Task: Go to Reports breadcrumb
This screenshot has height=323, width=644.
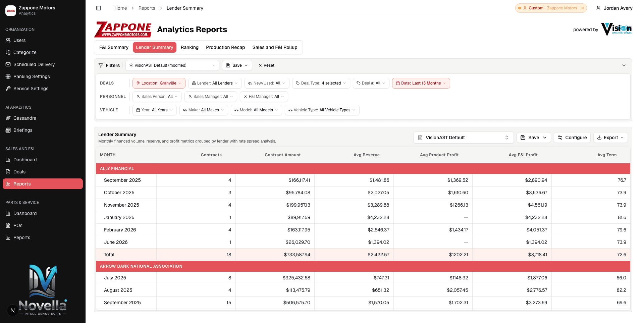Action: [x=147, y=8]
